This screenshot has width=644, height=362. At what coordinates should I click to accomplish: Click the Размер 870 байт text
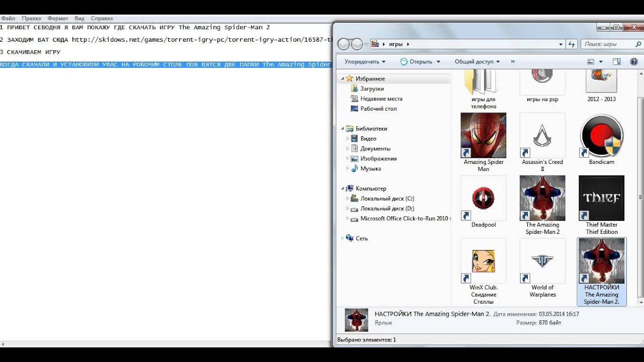(539, 323)
